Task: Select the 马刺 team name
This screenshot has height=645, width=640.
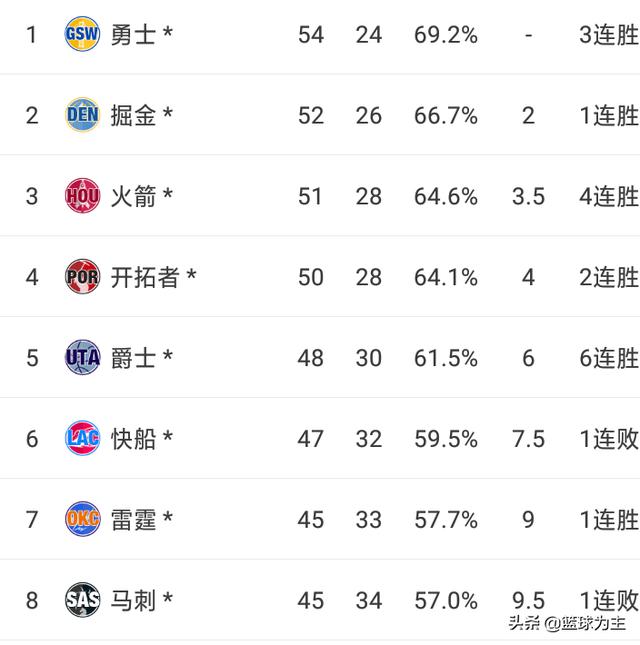Action: [x=133, y=601]
